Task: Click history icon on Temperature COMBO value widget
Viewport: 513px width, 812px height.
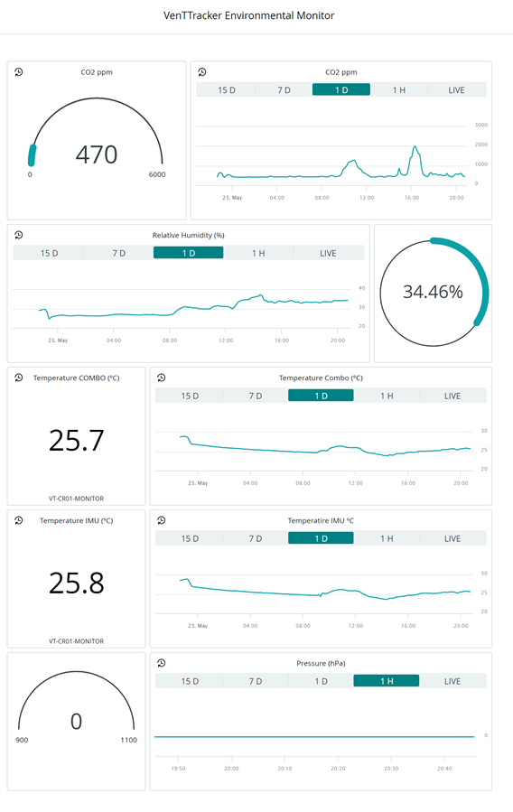Action: [19, 378]
